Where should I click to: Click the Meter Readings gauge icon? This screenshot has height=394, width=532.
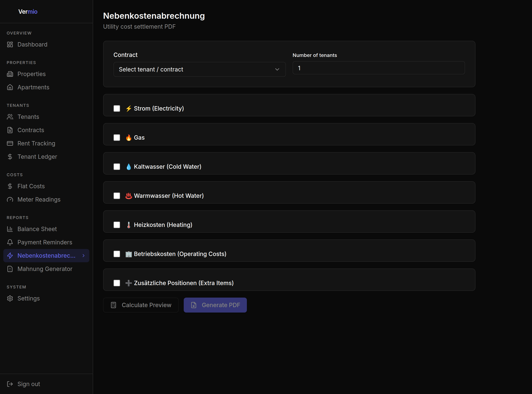click(x=10, y=200)
